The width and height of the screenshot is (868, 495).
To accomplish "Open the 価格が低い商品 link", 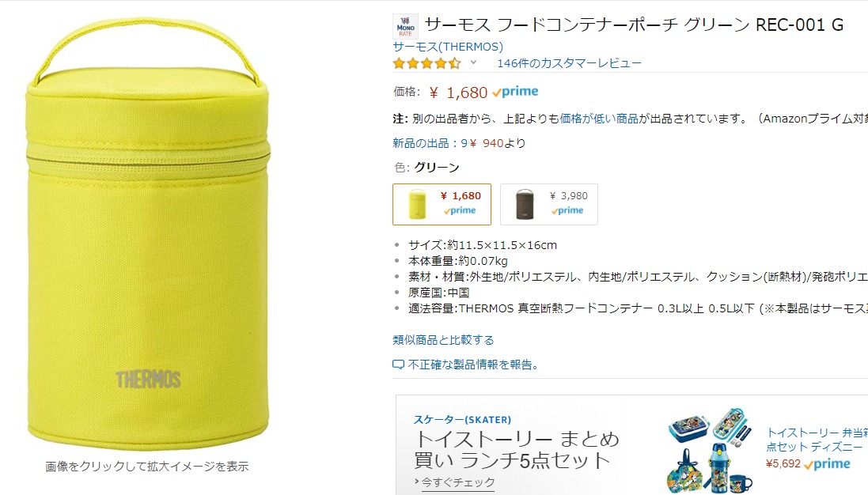I will tap(599, 119).
